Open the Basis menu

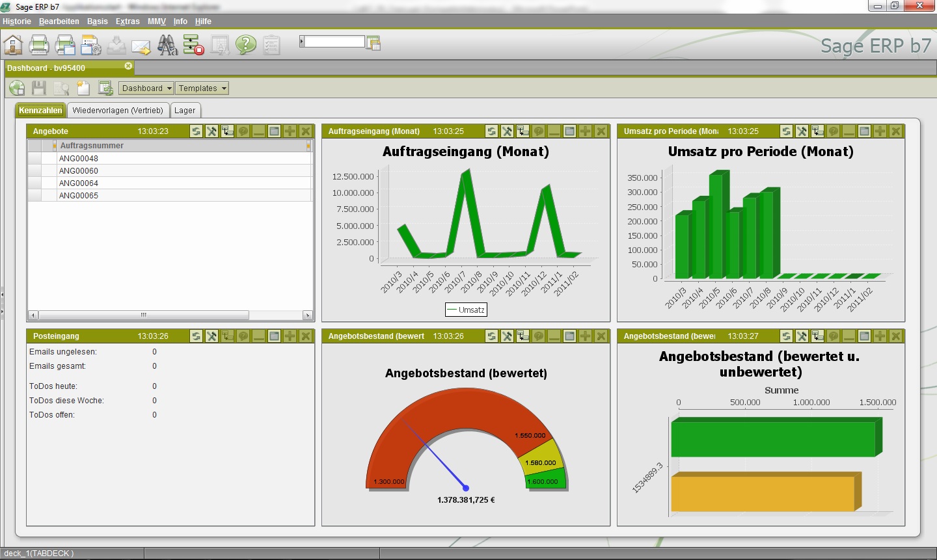tap(98, 21)
